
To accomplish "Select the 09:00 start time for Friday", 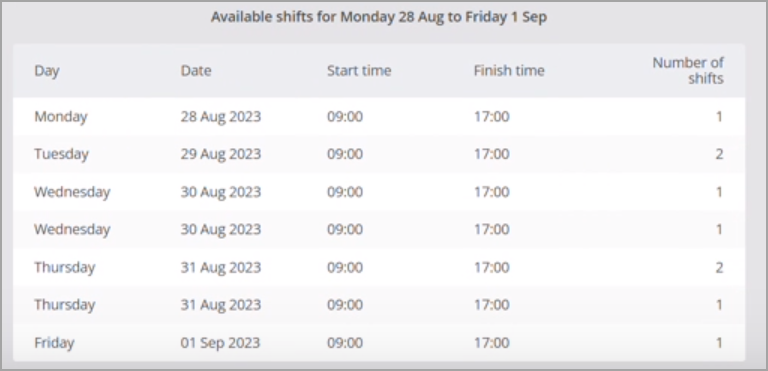I will pos(345,342).
